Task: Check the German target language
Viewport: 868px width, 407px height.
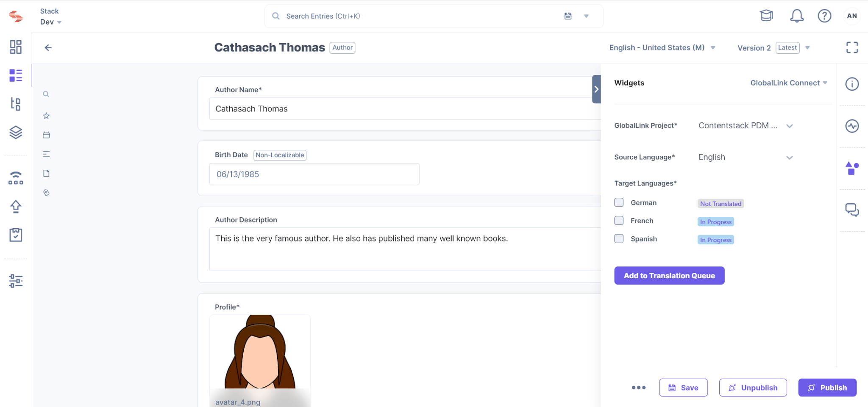Action: click(x=619, y=202)
